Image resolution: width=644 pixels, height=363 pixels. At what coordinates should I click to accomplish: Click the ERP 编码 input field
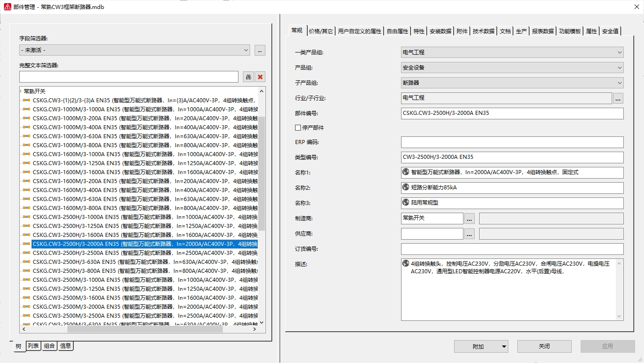pos(512,142)
